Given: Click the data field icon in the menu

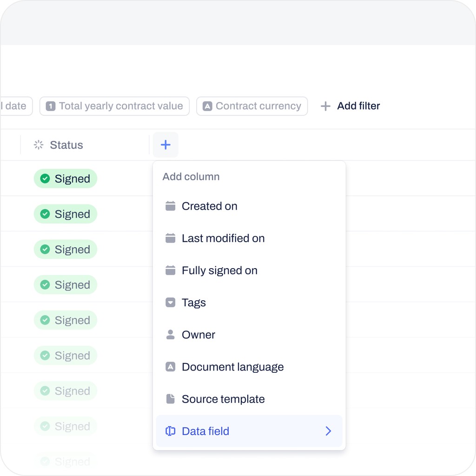Looking at the screenshot, I should [170, 431].
